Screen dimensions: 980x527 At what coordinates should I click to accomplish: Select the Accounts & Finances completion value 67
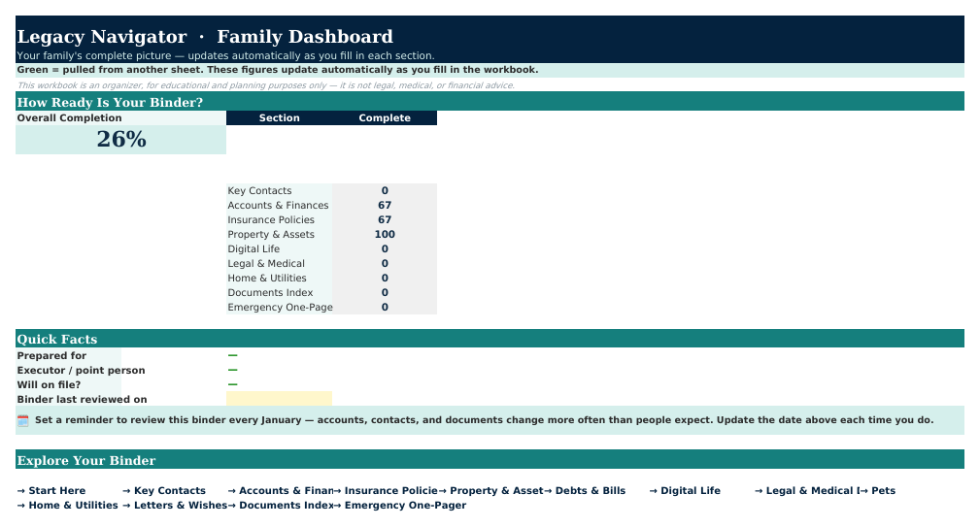385,205
